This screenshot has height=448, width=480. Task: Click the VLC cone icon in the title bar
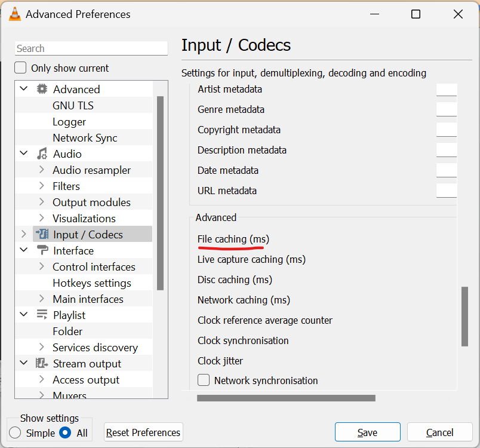click(x=14, y=14)
